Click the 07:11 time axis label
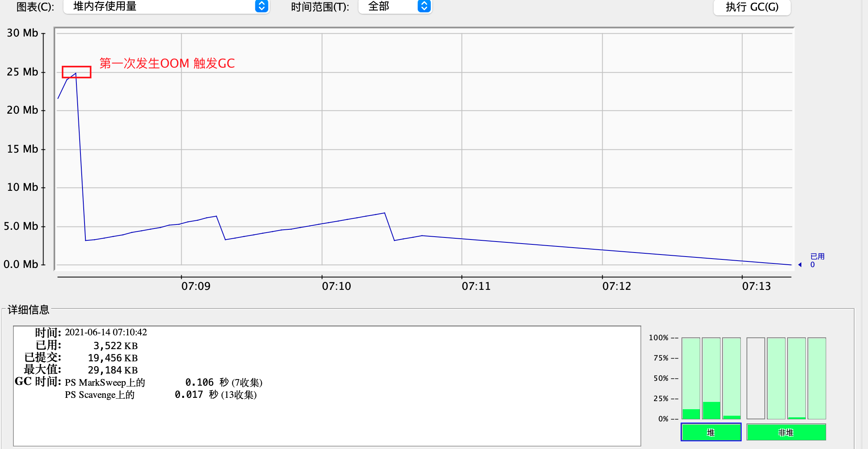This screenshot has height=449, width=868. click(x=476, y=286)
